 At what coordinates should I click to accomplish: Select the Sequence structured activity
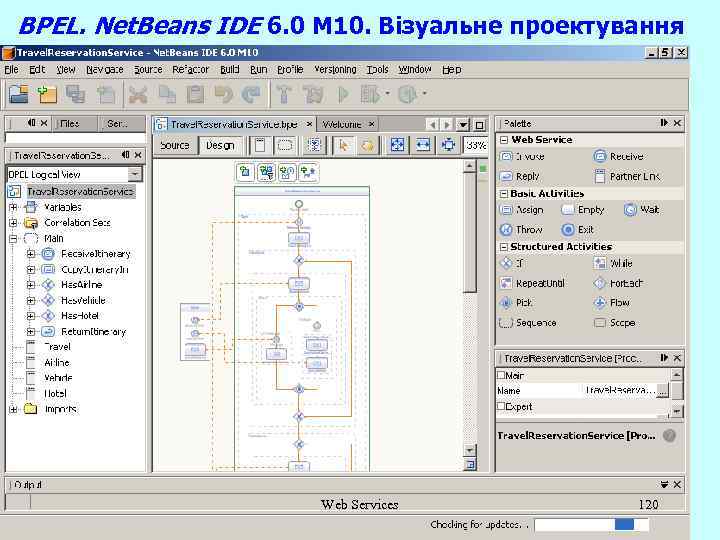528,323
